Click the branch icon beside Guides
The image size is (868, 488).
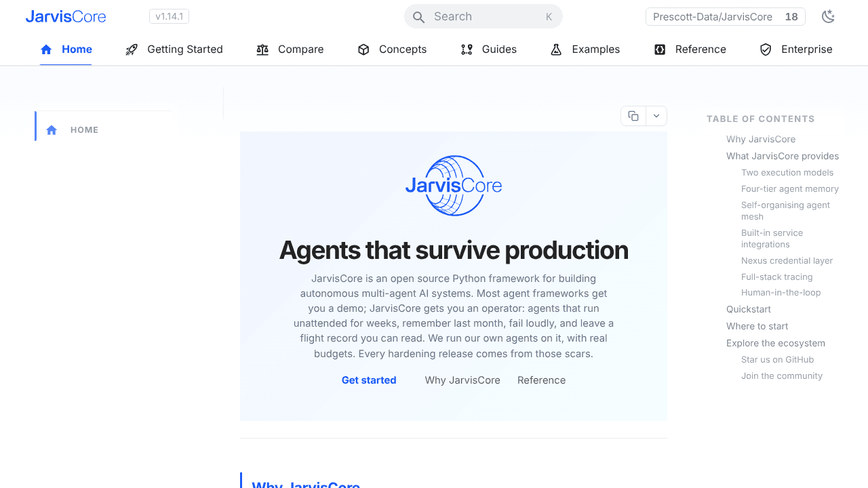[467, 49]
